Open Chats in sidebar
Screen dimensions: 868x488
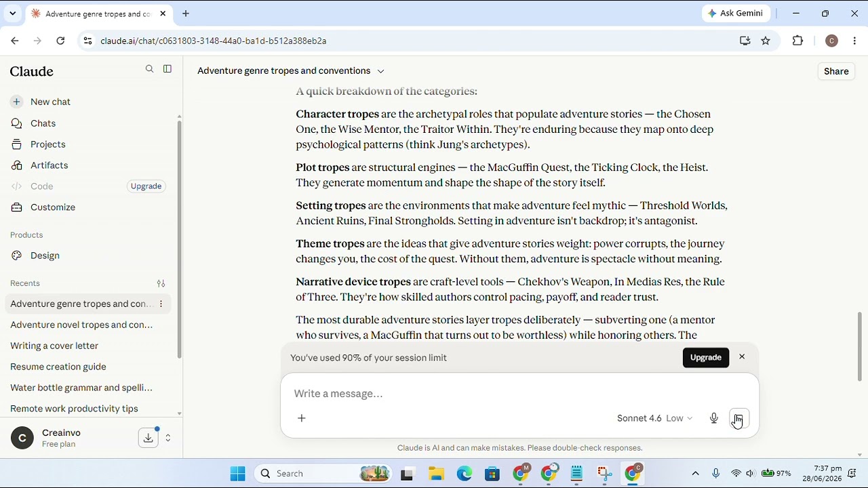click(x=43, y=123)
